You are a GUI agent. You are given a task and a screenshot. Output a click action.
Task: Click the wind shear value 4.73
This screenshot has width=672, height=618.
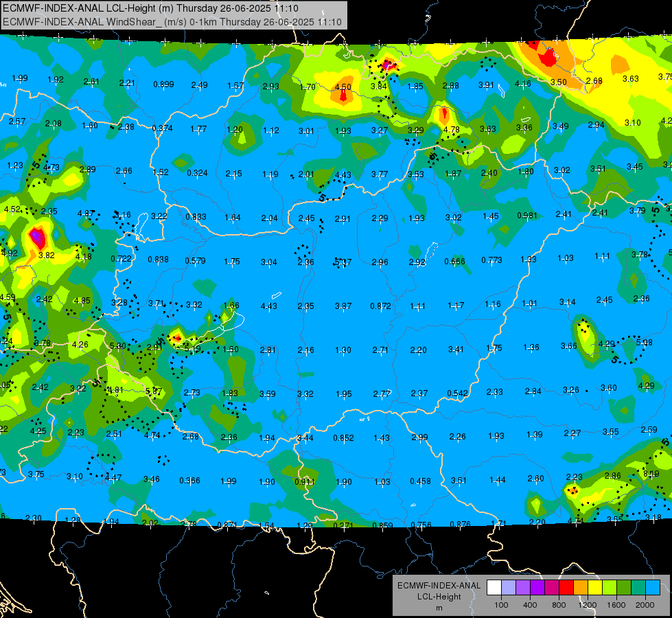(51, 168)
